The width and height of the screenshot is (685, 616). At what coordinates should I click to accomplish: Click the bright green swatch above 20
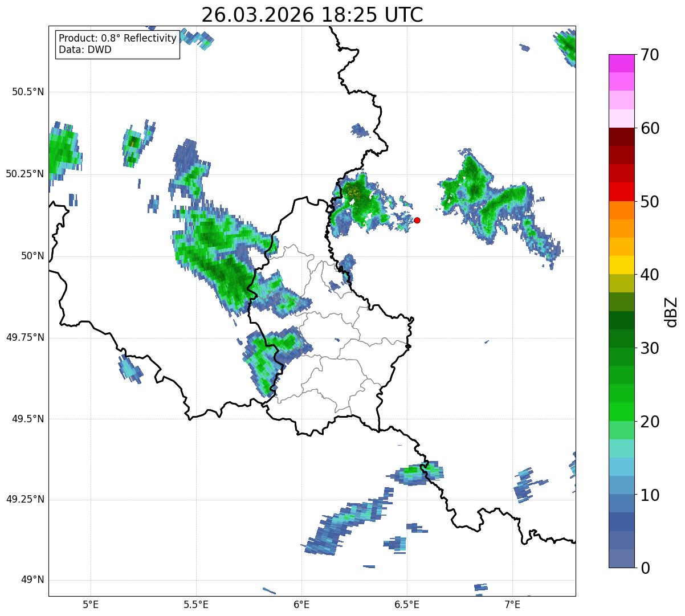point(621,411)
